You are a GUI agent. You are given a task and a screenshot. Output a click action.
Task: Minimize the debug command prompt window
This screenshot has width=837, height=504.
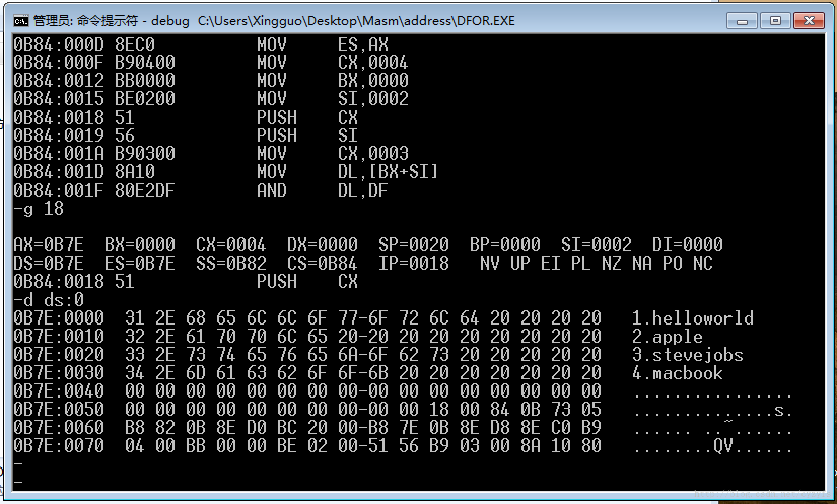click(x=742, y=21)
